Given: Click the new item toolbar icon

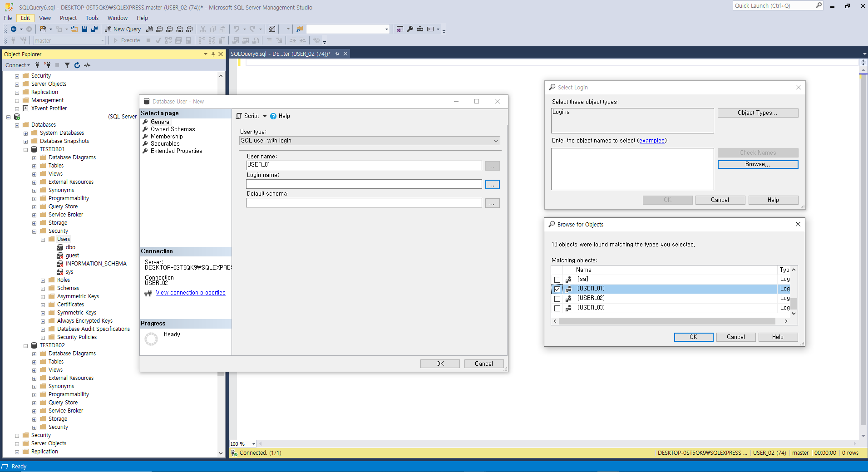Looking at the screenshot, I should pos(43,29).
